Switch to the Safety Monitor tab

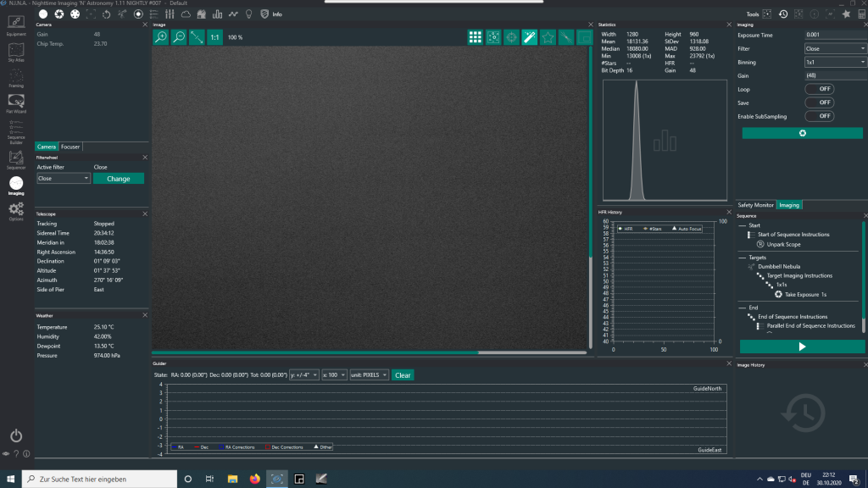click(x=755, y=205)
